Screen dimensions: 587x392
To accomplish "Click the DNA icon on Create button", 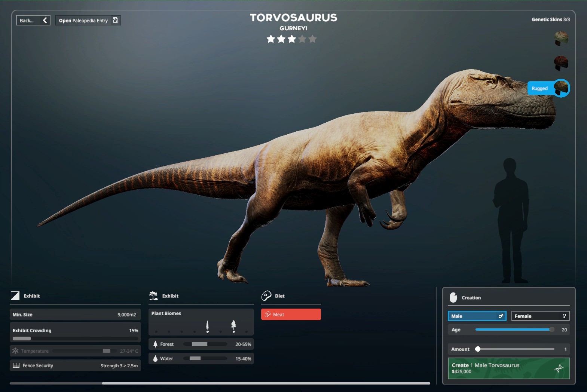I will tap(559, 368).
